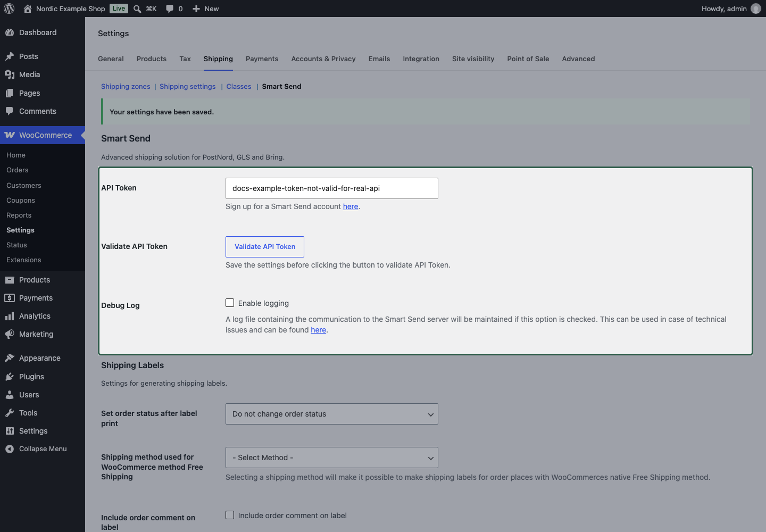Switch to the Products settings tab
The width and height of the screenshot is (766, 532).
(152, 59)
